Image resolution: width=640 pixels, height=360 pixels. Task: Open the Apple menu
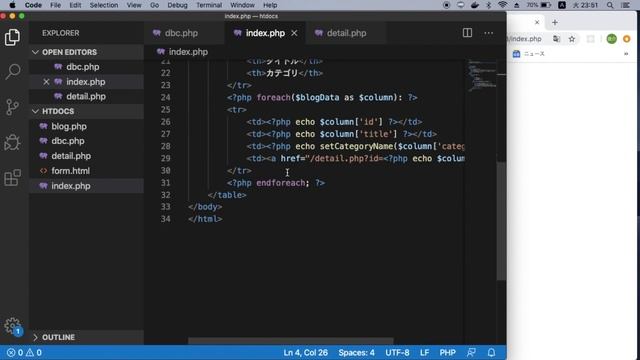coord(12,5)
